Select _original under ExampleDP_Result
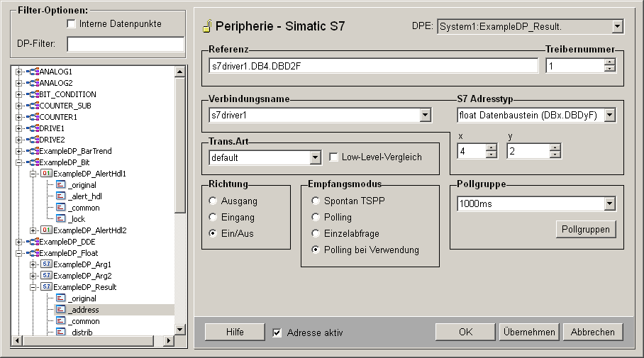This screenshot has width=644, height=358. 84,298
